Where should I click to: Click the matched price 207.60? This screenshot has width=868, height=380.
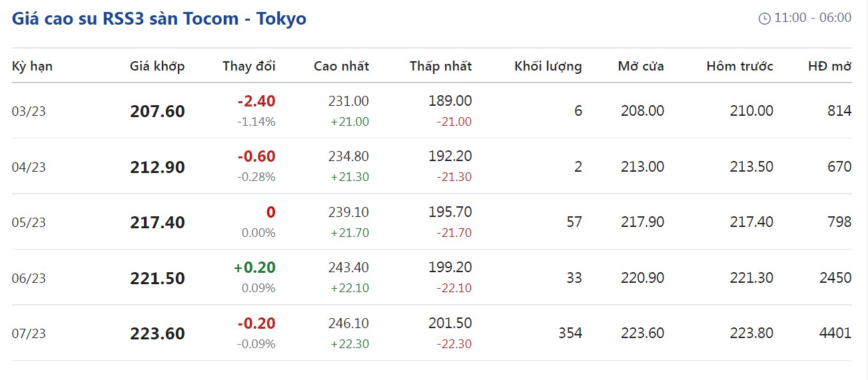pos(157,111)
